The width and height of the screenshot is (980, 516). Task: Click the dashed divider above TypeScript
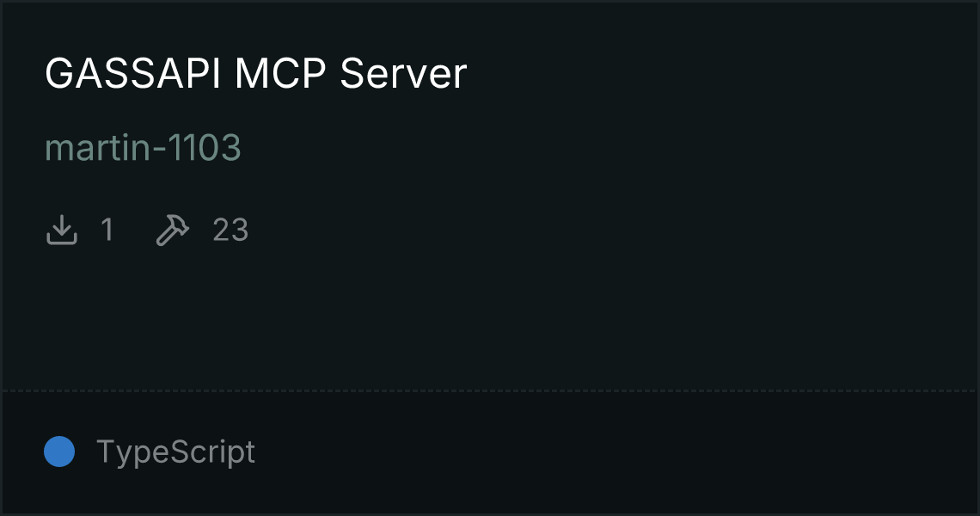(x=490, y=391)
